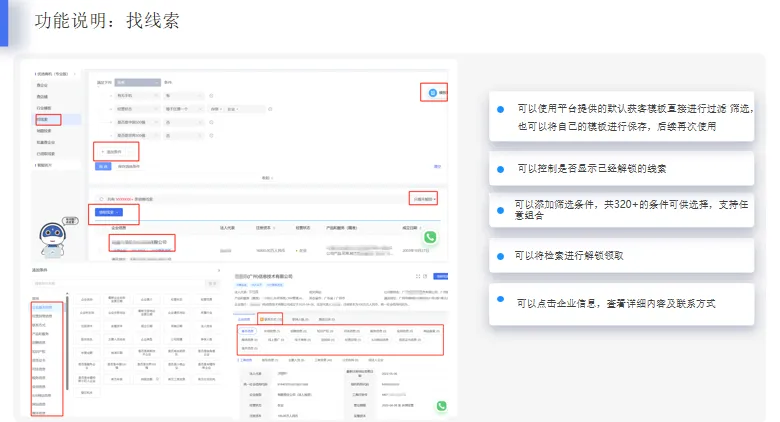
Task: Click the blue 查询 button
Action: click(103, 167)
